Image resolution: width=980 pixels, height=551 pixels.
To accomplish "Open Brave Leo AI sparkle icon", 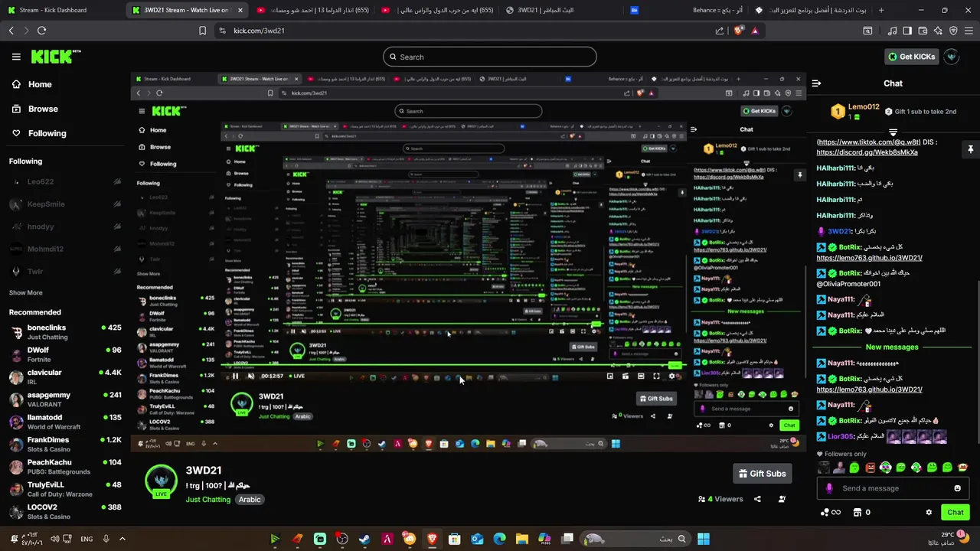I will pos(938,31).
